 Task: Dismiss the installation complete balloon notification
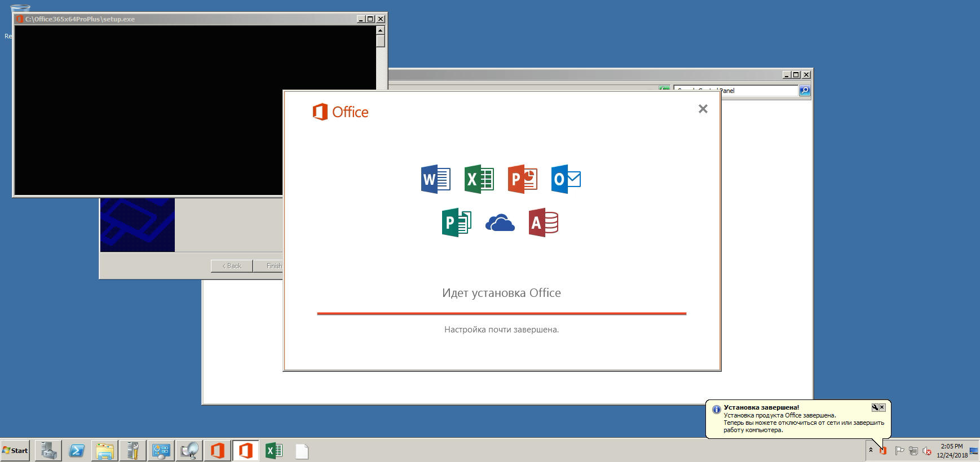(882, 407)
